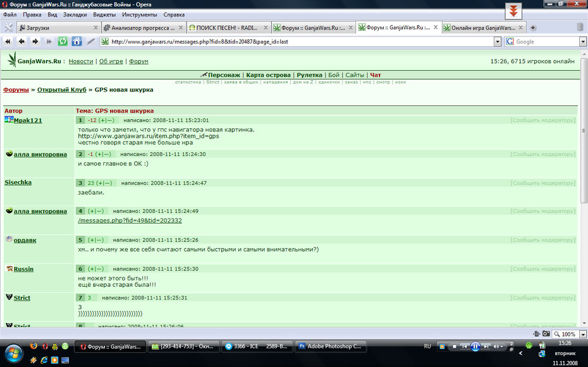
Task: Go to Открытый Клуб breadcrumb
Action: pyautogui.click(x=61, y=90)
